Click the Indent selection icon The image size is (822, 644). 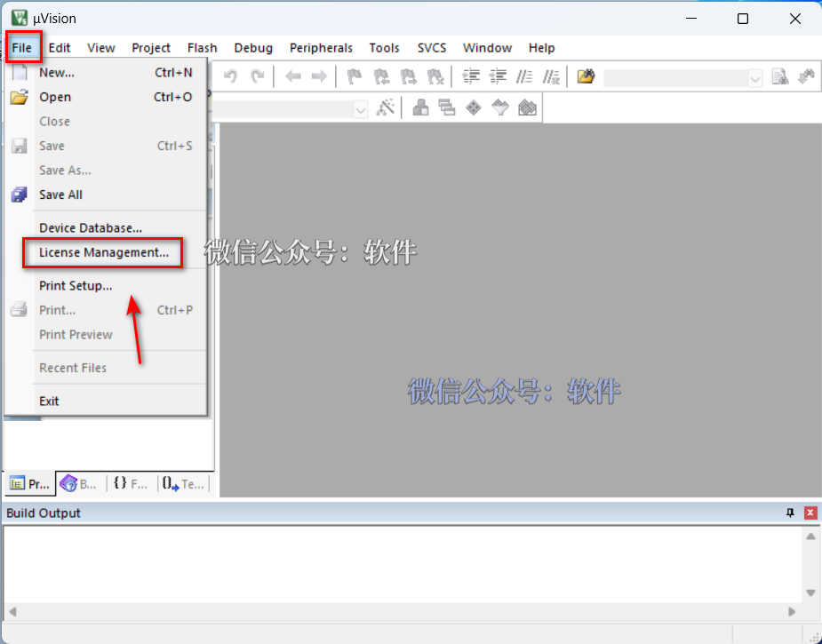471,76
